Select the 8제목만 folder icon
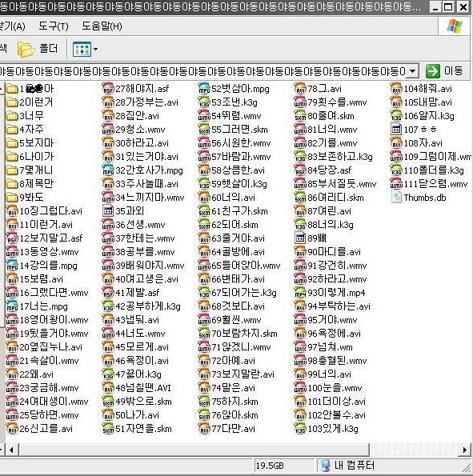Screen dimensions: 473x476 pyautogui.click(x=12, y=184)
